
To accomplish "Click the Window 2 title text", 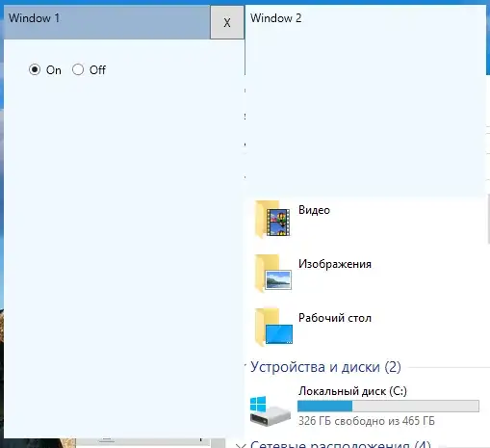I will tap(276, 18).
